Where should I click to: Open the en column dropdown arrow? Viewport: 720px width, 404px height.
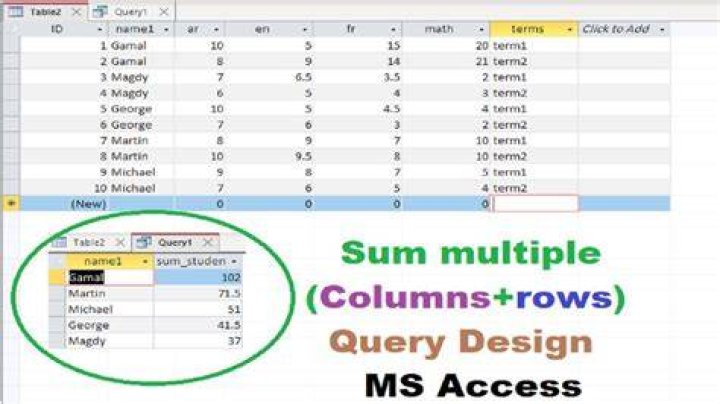[x=304, y=30]
